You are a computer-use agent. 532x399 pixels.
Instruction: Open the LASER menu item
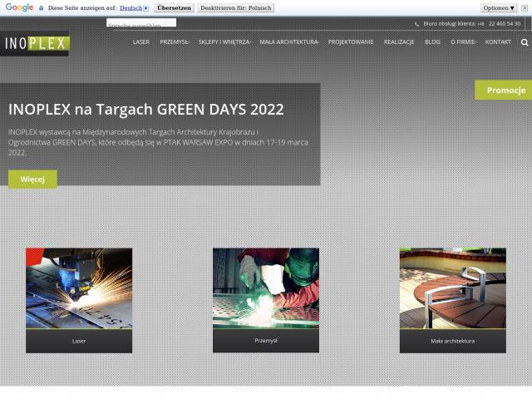[141, 42]
